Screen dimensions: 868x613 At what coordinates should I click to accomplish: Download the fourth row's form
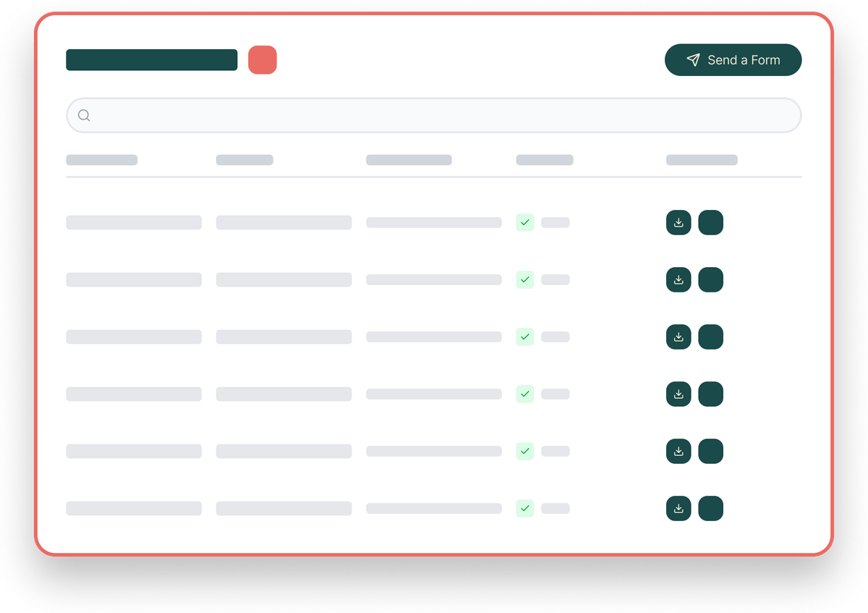tap(678, 394)
